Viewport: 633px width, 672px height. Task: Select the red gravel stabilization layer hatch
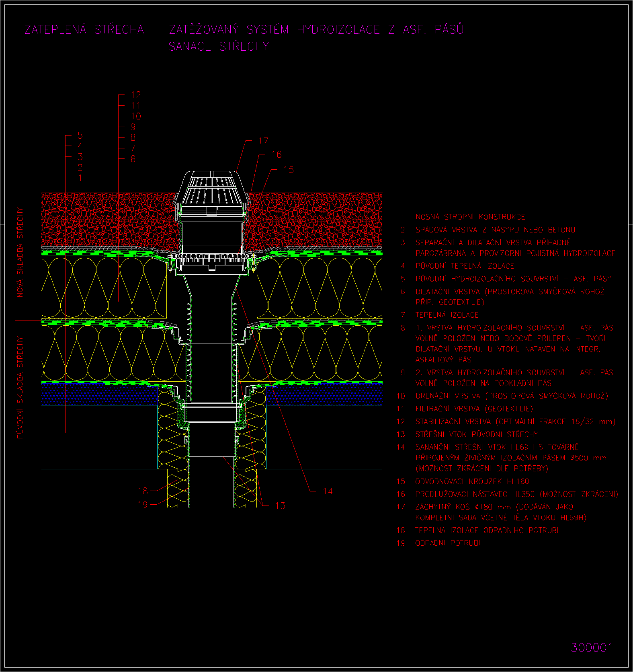(x=109, y=219)
